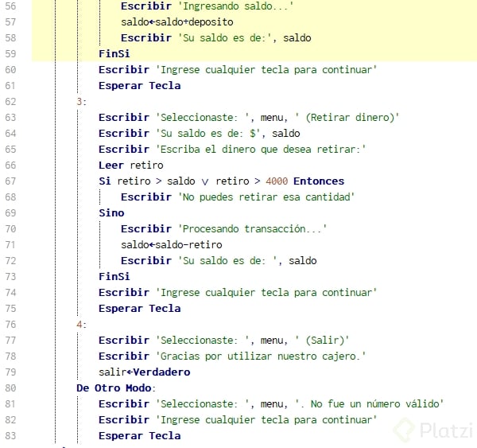This screenshot has width=477, height=448.
Task: Click line number 80 in the gutter
Action: tap(10, 388)
